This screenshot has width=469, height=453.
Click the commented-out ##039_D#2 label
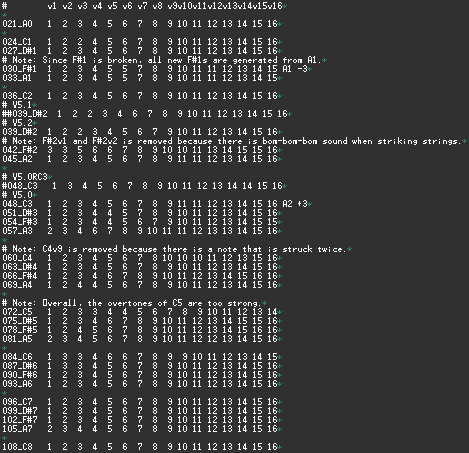coord(25,114)
